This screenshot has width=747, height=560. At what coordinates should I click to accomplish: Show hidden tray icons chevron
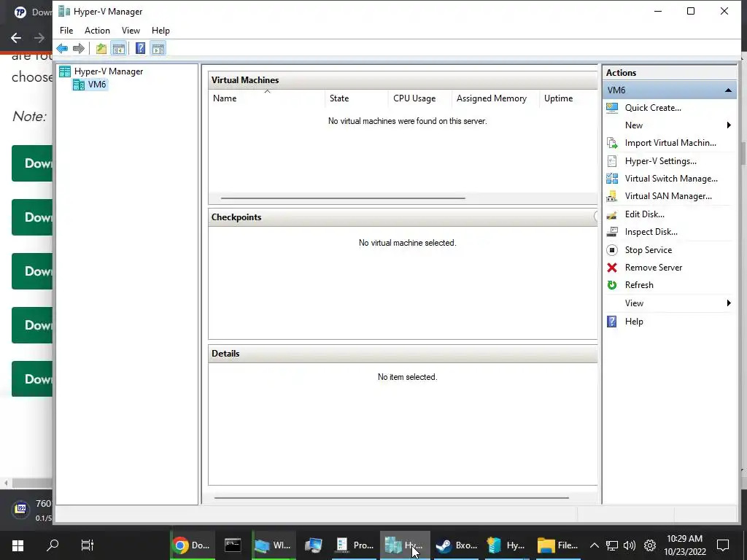(x=594, y=545)
